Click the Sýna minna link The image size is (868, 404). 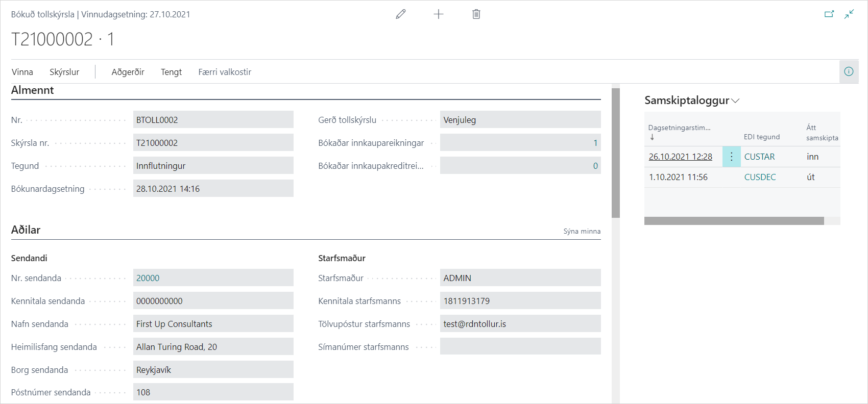(x=582, y=231)
